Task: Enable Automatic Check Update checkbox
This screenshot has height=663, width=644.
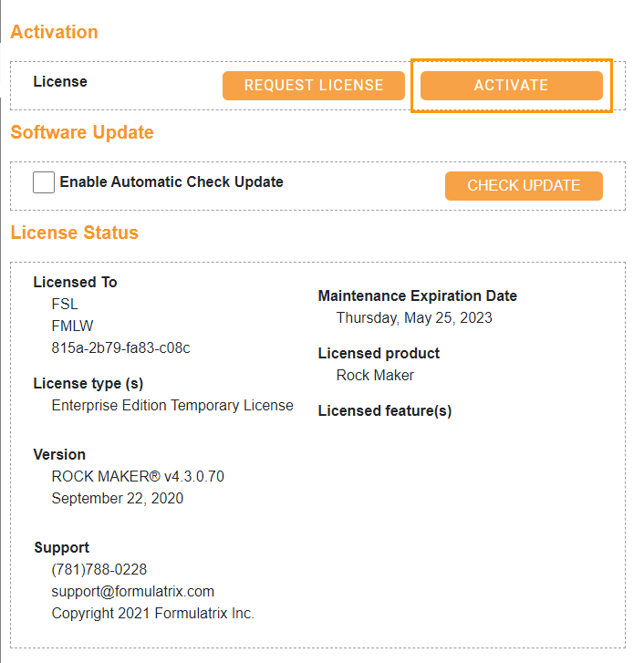Action: click(x=44, y=182)
